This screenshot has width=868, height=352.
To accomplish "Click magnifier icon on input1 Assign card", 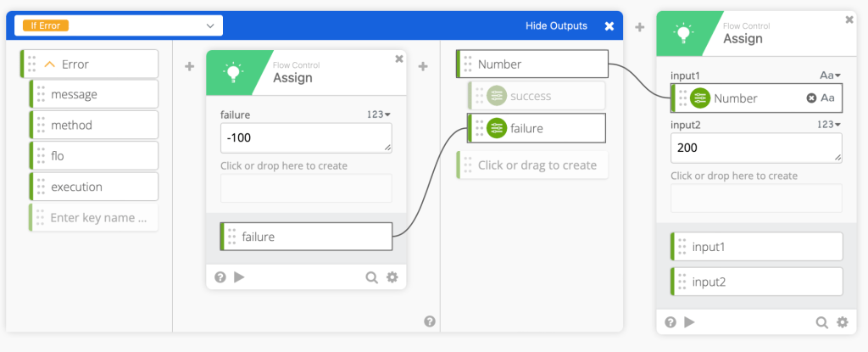I will pyautogui.click(x=821, y=321).
